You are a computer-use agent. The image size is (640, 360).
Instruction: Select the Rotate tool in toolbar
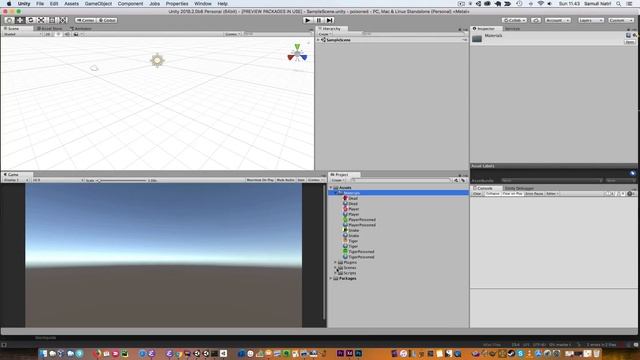[x=30, y=20]
